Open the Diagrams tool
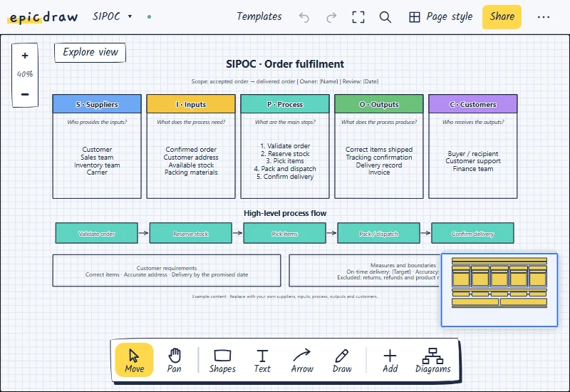 coord(433,360)
